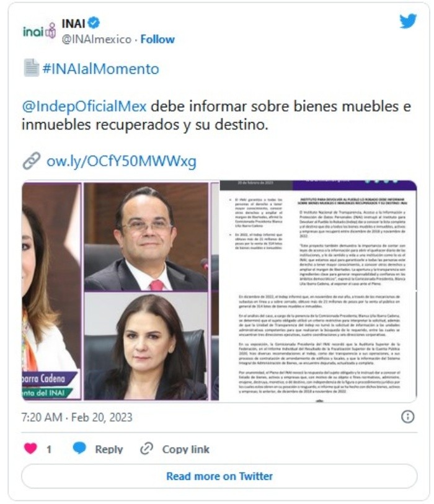This screenshot has height=504, width=434.
Task: Click the copy link chain icon
Action: tap(146, 448)
